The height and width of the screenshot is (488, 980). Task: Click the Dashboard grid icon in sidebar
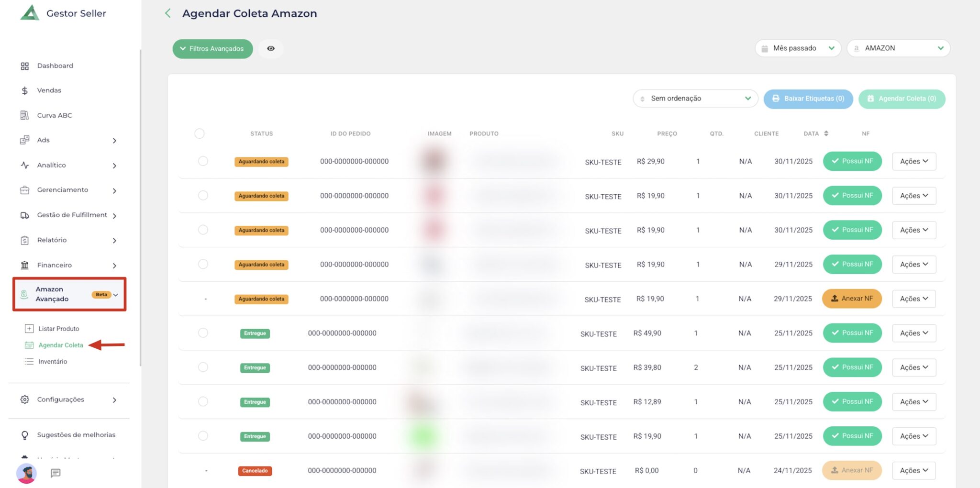click(25, 66)
